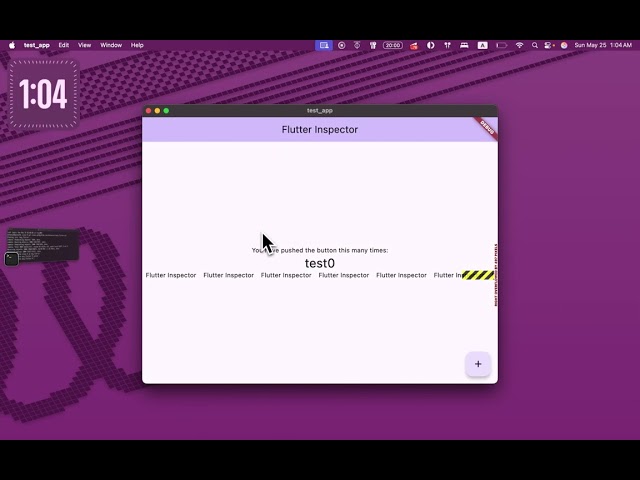Open the Wi-Fi menu
Screen dimensions: 640x480
coord(519,45)
